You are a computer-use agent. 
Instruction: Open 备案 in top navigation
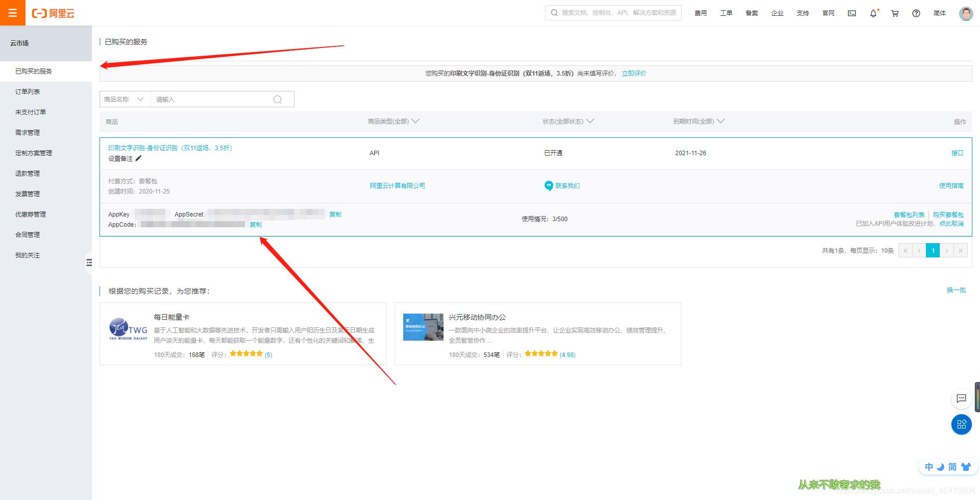pyautogui.click(x=752, y=13)
